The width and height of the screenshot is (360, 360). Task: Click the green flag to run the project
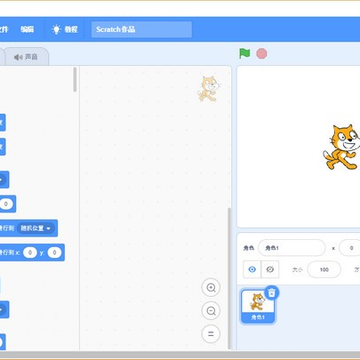pos(245,53)
